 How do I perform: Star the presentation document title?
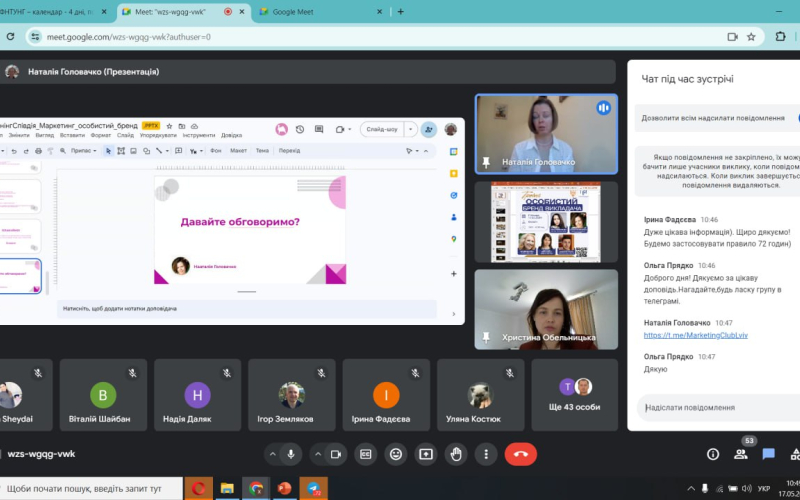tap(169, 126)
